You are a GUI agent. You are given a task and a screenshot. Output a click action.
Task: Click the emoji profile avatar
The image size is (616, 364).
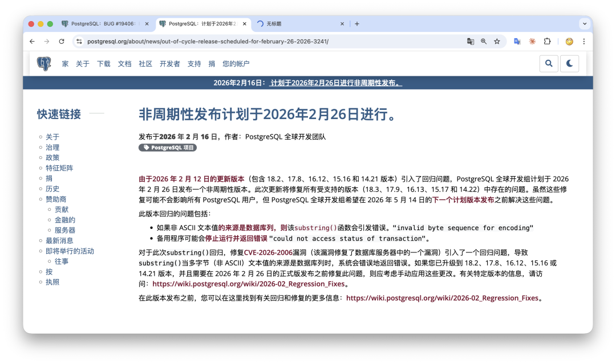[569, 41]
